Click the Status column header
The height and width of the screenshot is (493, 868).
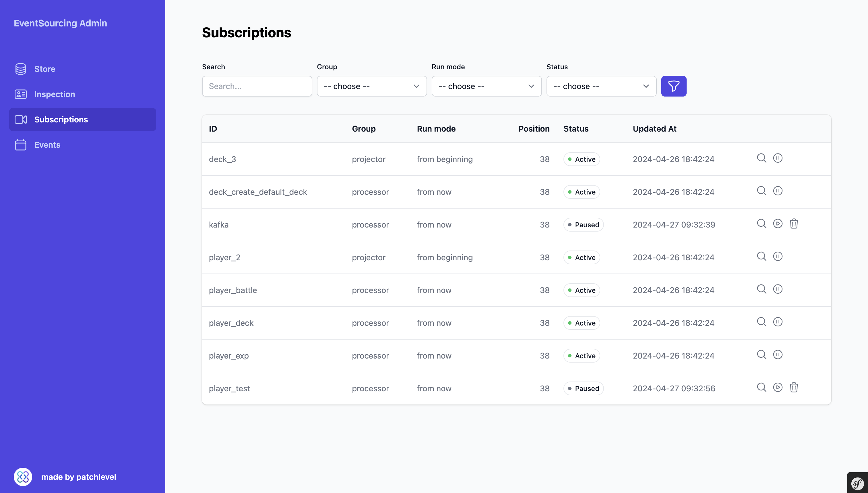coord(576,129)
